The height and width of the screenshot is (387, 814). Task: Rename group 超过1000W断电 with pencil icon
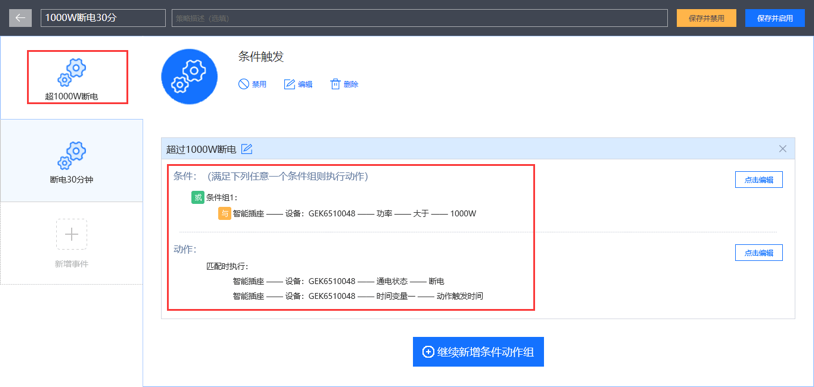click(247, 149)
